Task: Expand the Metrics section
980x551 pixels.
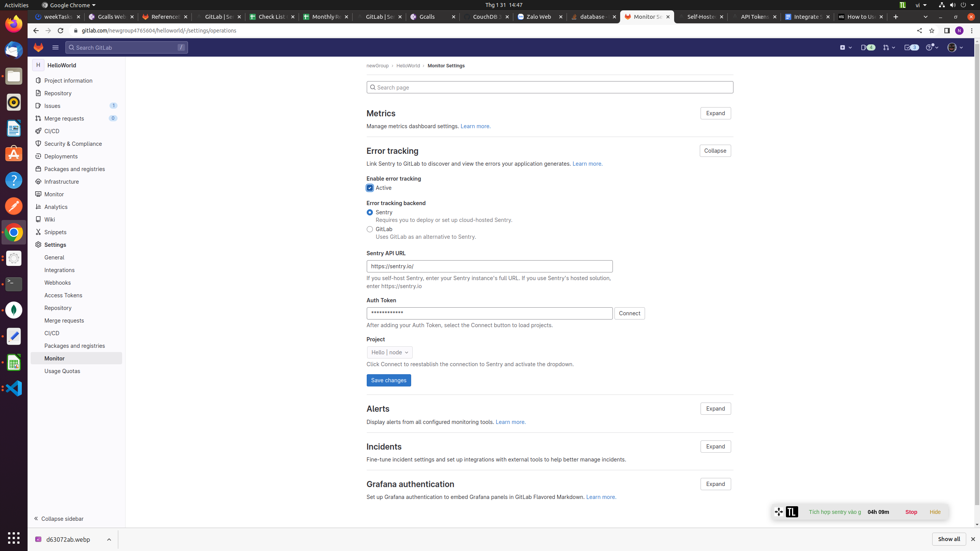Action: [x=715, y=113]
